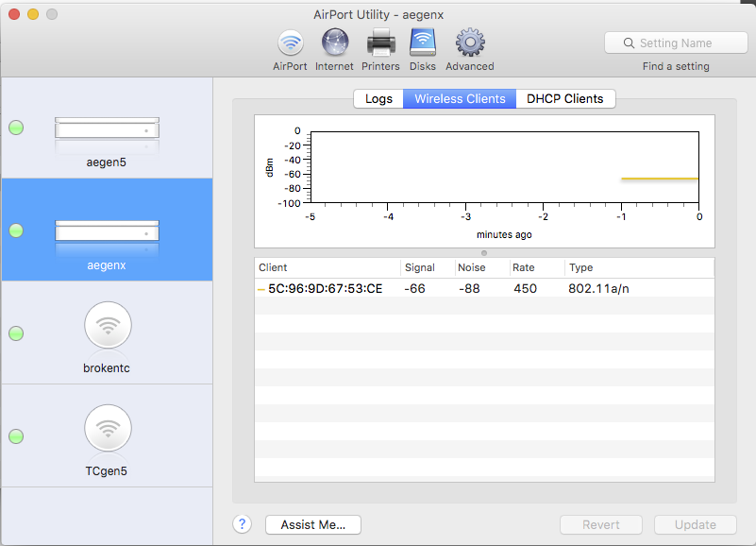Sort the table by Rate column
756x546 pixels.
coord(537,267)
